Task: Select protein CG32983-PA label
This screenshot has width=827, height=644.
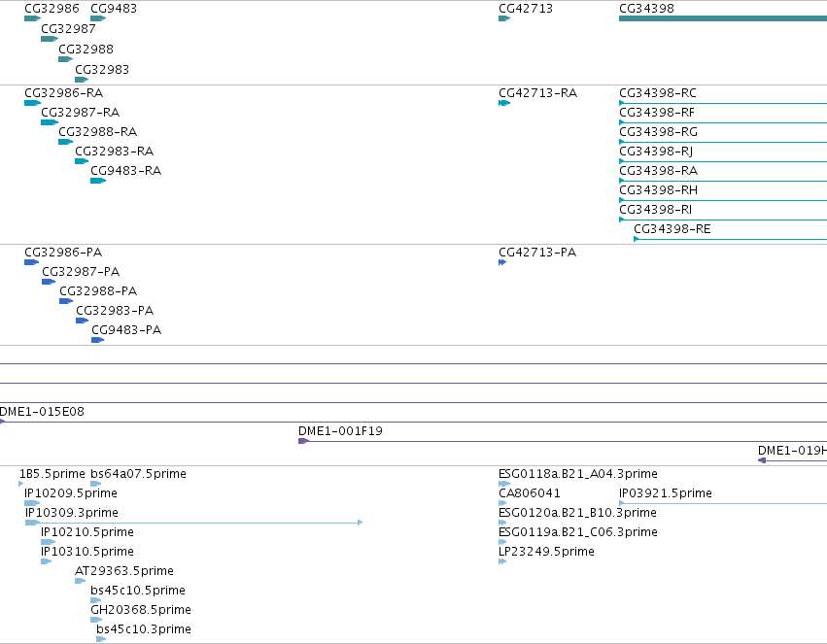Action: [115, 312]
